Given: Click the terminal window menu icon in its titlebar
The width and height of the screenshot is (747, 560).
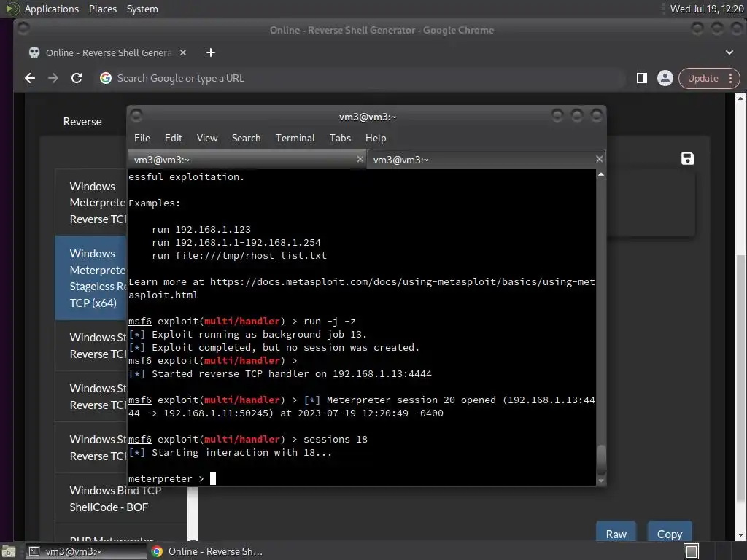Looking at the screenshot, I should (136, 115).
